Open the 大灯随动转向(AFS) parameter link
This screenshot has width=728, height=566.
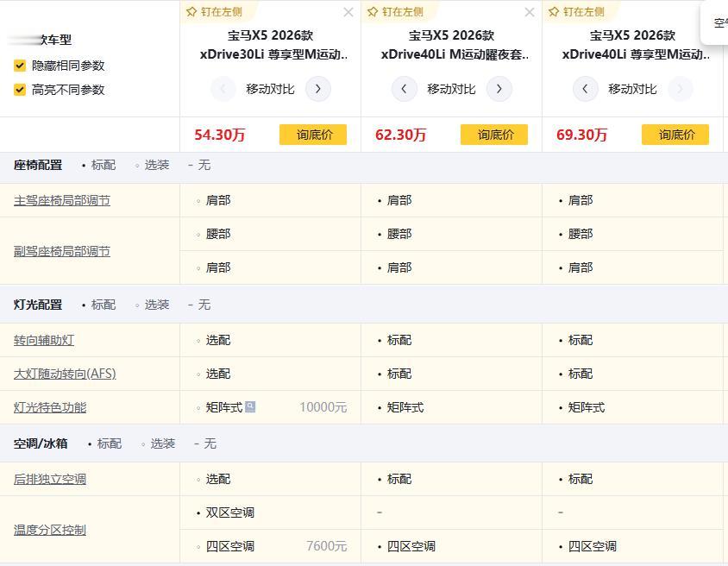point(65,374)
